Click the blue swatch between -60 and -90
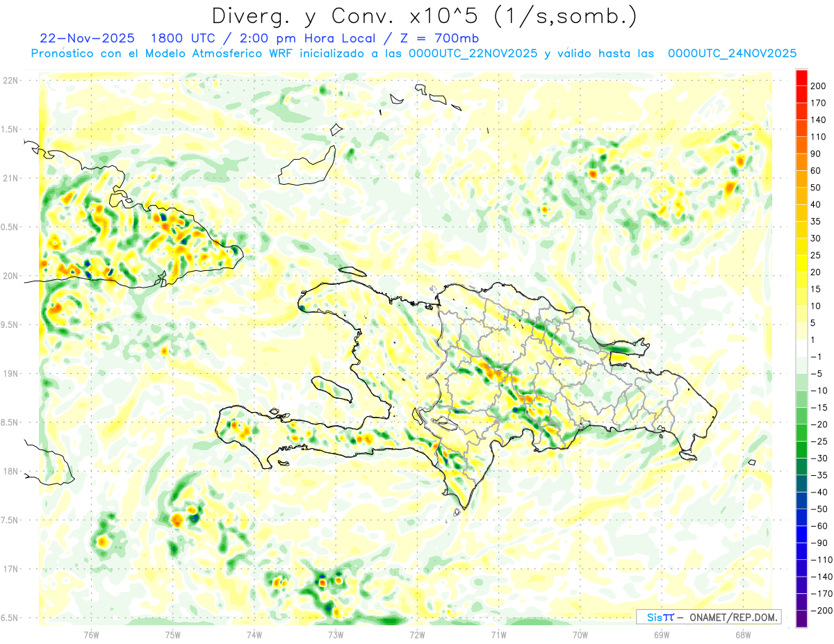Screen dimensions: 834x644 pos(802,534)
